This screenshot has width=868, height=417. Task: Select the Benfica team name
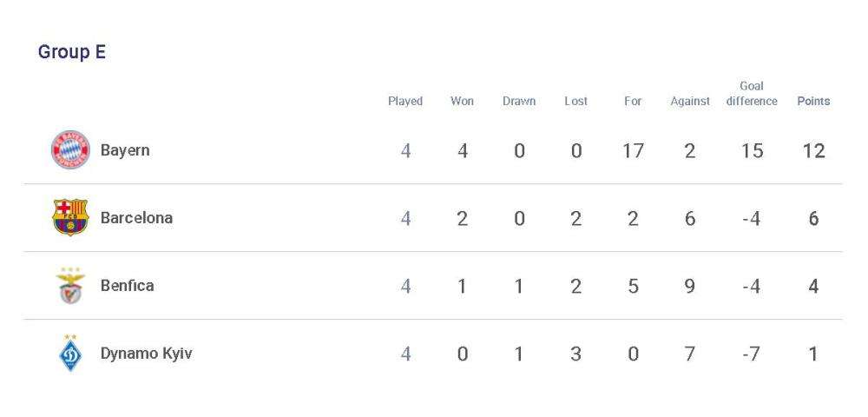click(128, 286)
